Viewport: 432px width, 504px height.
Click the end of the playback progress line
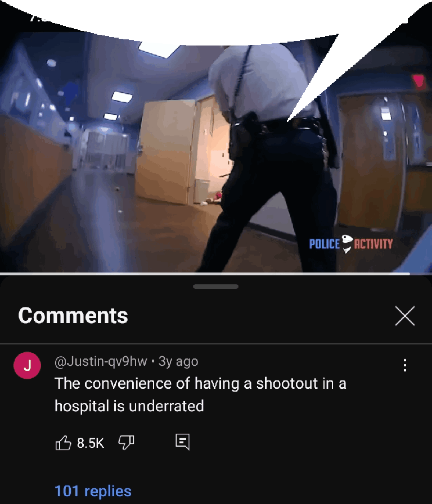[x=409, y=274]
